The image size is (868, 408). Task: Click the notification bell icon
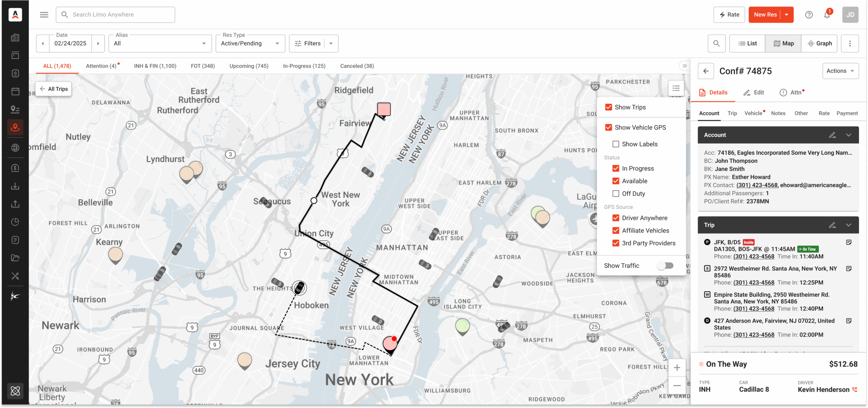coord(827,15)
